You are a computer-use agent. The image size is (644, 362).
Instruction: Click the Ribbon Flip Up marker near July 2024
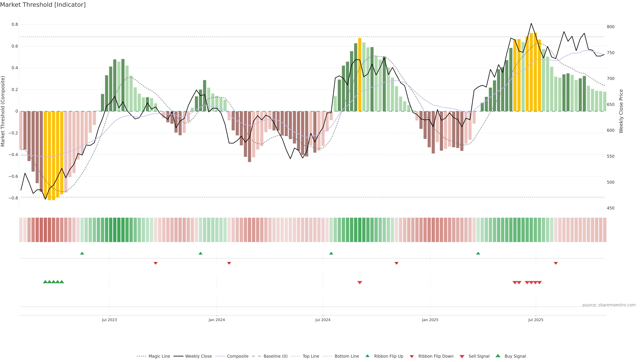tap(331, 253)
